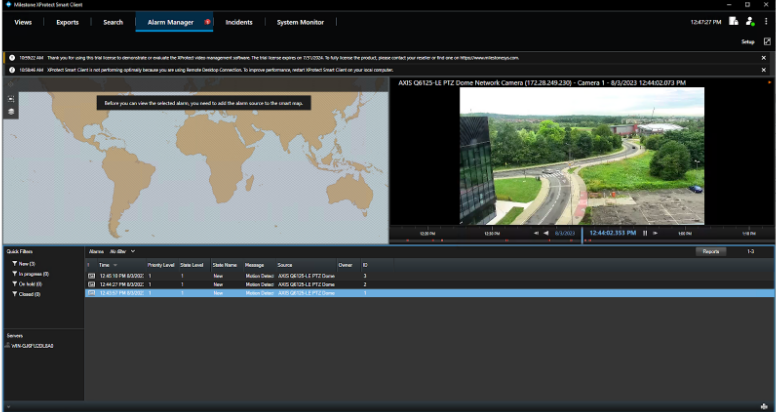
Task: Sort by Owner column header
Action: coord(349,265)
